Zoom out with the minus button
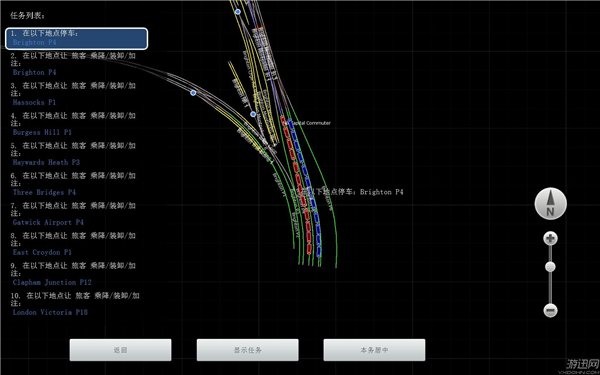 tap(550, 310)
